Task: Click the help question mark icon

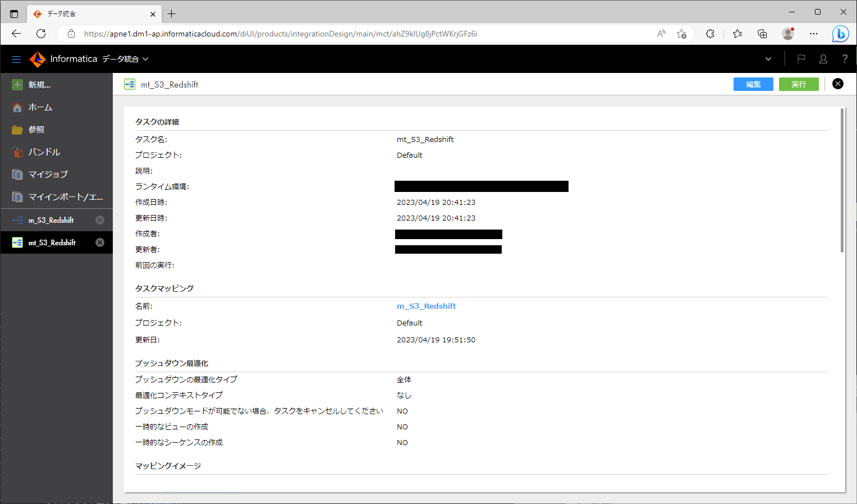Action: pyautogui.click(x=845, y=58)
